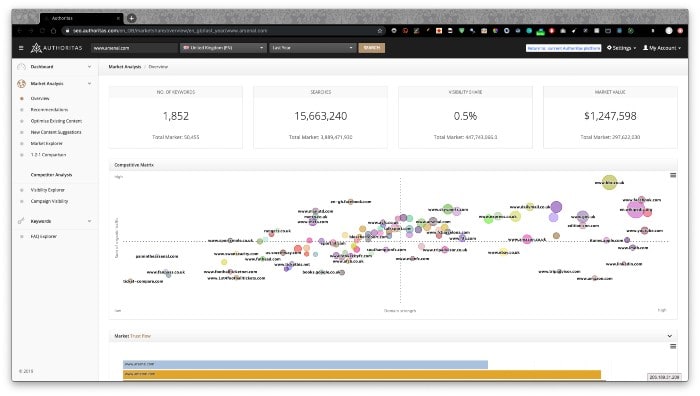This screenshot has width=700, height=396.
Task: Open the browser three-dot menu
Action: coord(680,31)
